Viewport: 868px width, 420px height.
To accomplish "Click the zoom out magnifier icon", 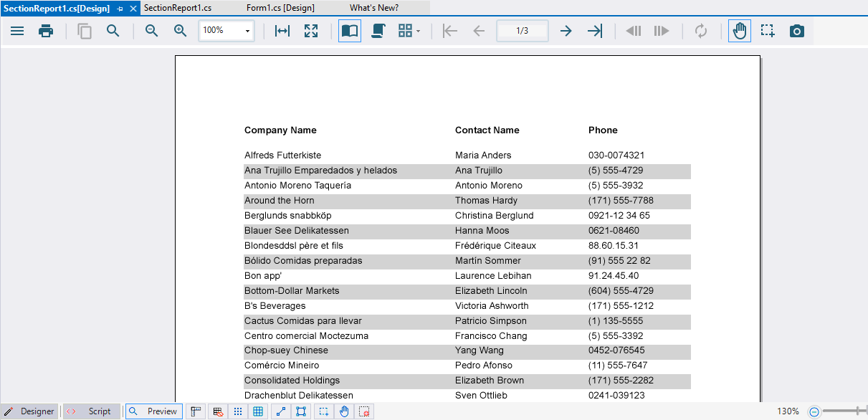I will pyautogui.click(x=151, y=31).
